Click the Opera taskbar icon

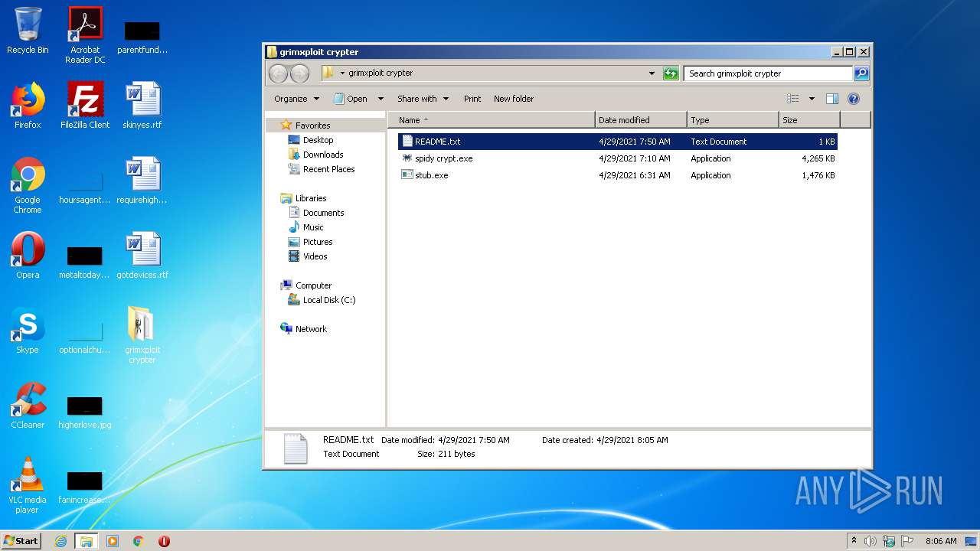[x=164, y=541]
